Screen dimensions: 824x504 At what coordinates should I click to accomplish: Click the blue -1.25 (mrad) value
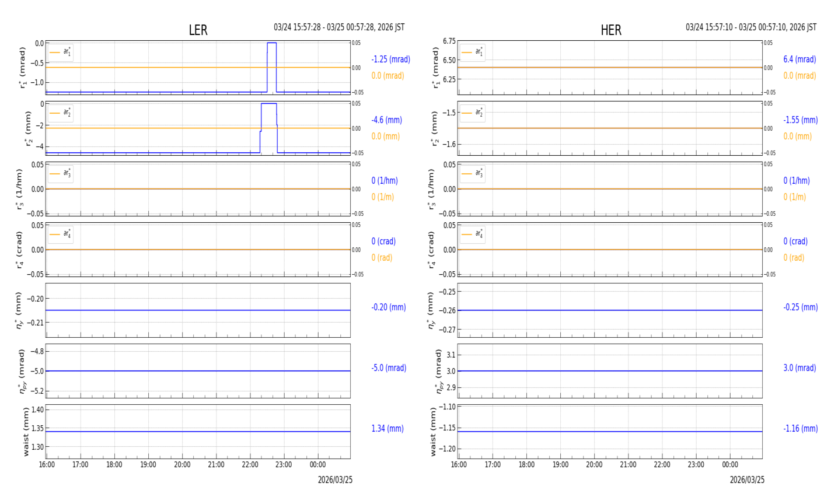[x=391, y=60]
